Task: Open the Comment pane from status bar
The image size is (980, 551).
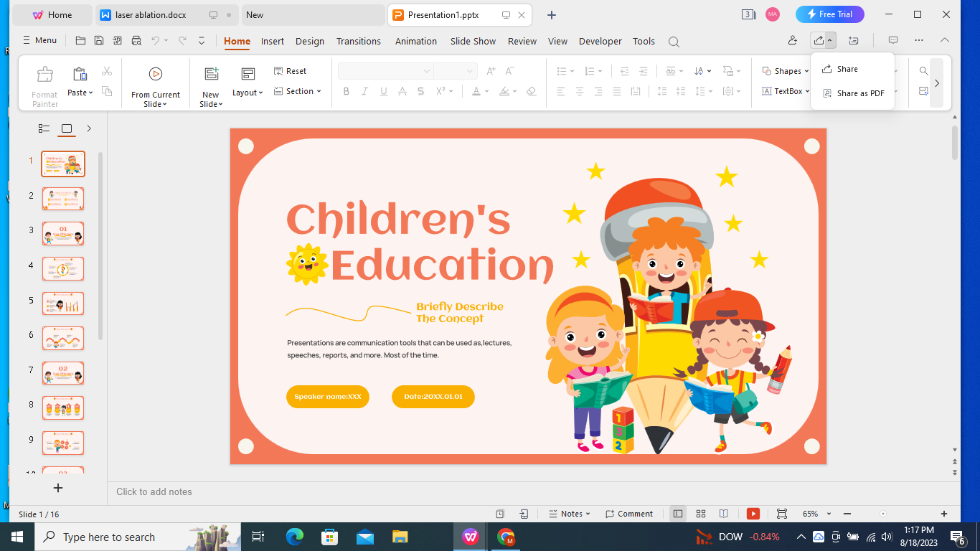Action: point(629,514)
